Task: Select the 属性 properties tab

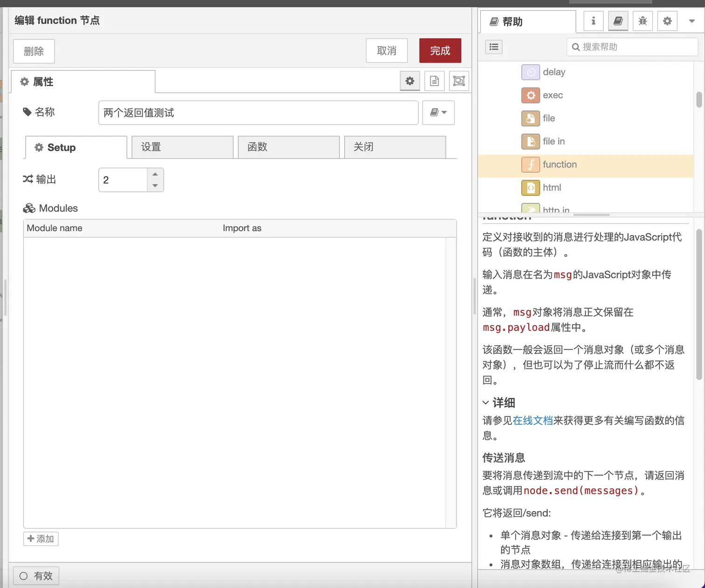Action: coord(83,82)
